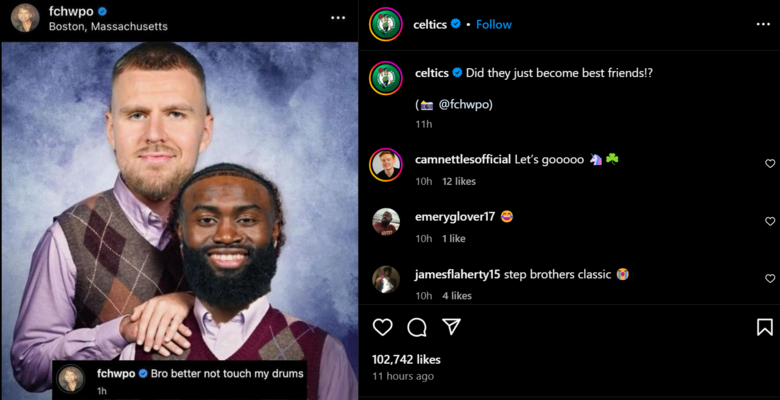Like the post with the heart icon
The width and height of the screenshot is (780, 400).
point(383,327)
